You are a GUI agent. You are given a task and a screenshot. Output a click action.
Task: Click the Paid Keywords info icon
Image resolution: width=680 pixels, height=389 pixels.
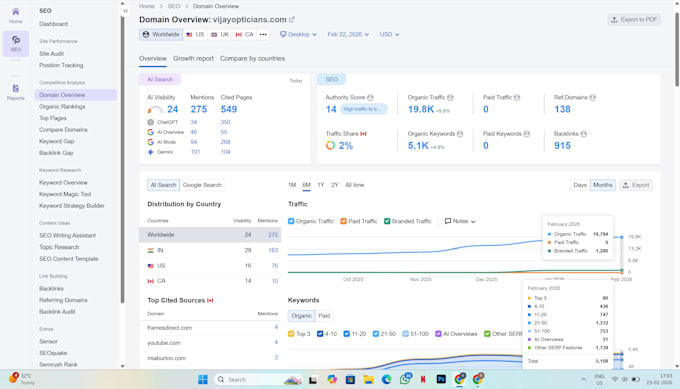(526, 134)
